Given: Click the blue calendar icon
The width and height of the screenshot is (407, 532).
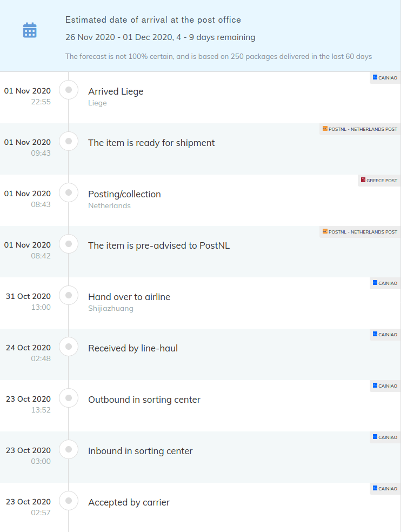Looking at the screenshot, I should [x=30, y=30].
